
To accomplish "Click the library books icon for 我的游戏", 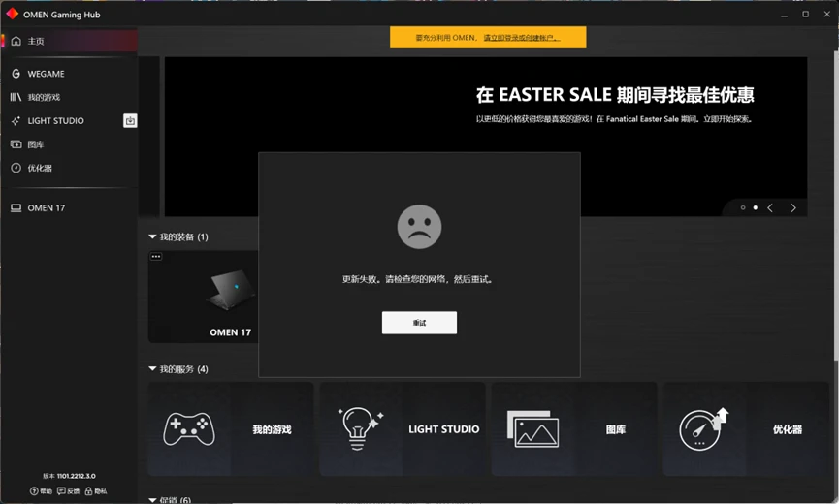I will 16,97.
